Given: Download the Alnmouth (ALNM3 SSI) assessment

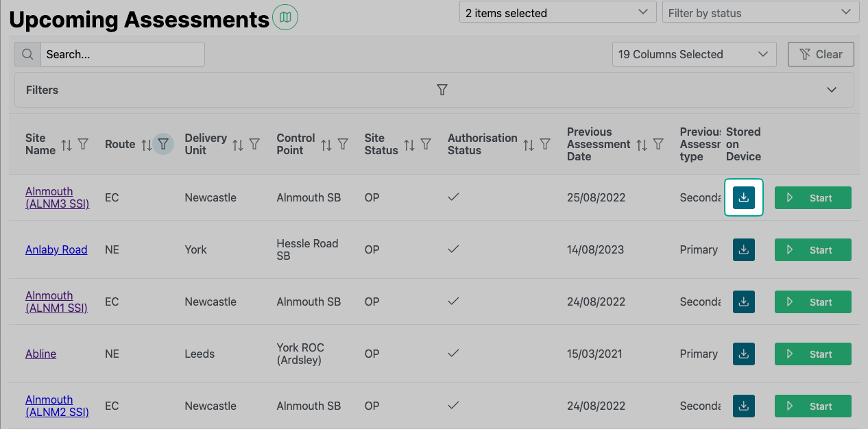Looking at the screenshot, I should click(744, 198).
